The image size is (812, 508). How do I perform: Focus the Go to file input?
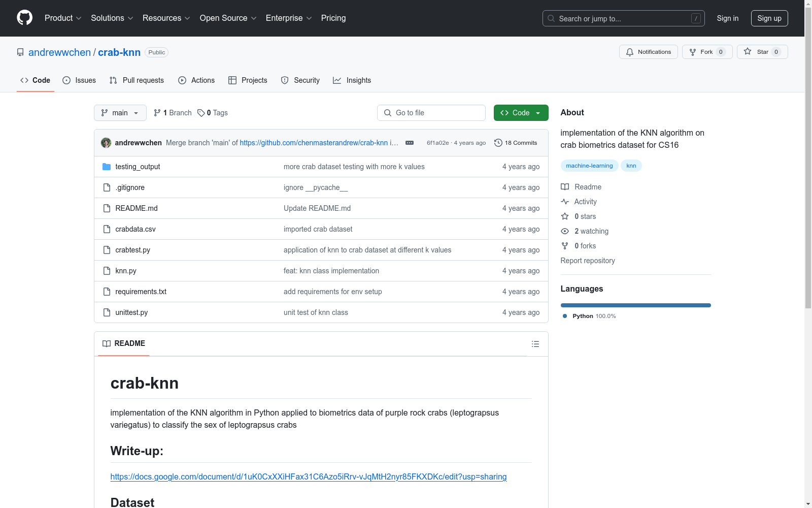[431, 113]
